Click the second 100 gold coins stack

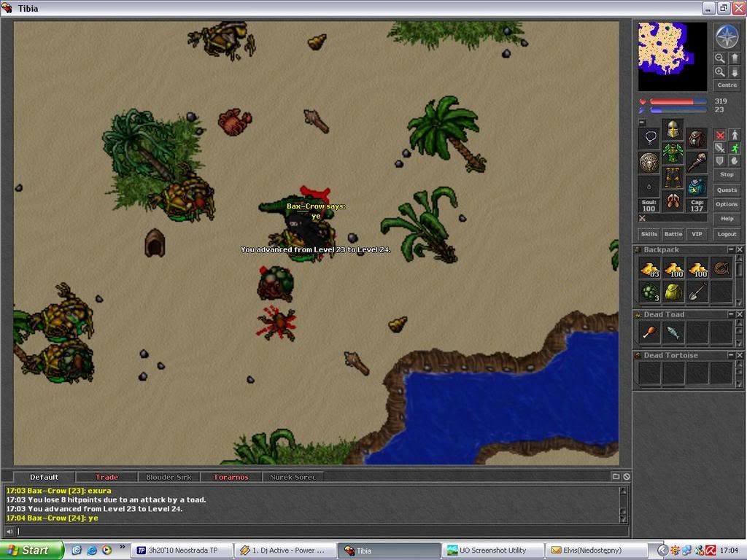point(697,269)
